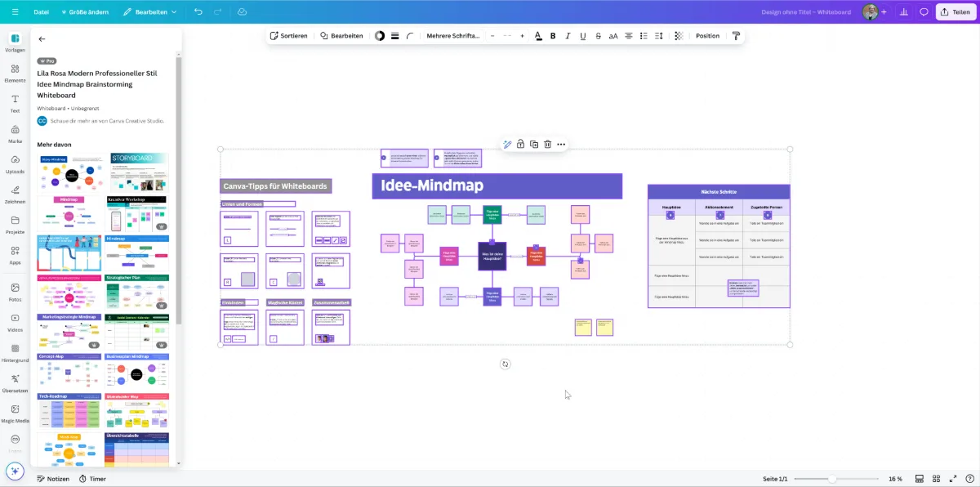Duplicate selection with copy icon

coord(534,145)
